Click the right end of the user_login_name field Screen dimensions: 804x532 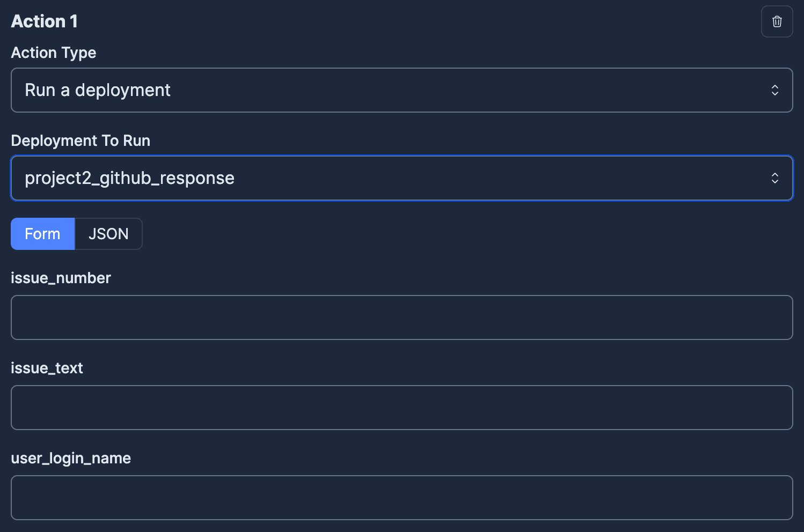773,498
